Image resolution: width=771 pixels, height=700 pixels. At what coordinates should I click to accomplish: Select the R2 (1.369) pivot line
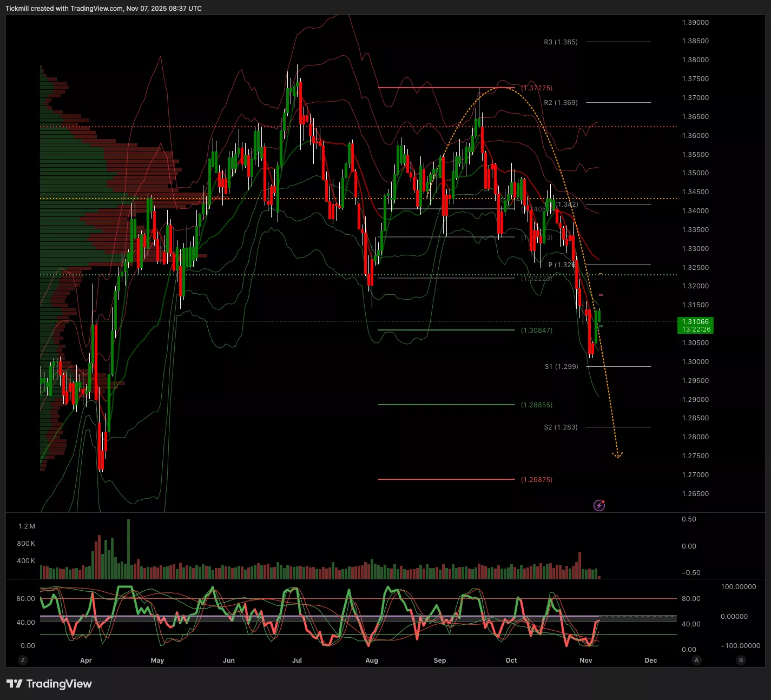(x=618, y=102)
